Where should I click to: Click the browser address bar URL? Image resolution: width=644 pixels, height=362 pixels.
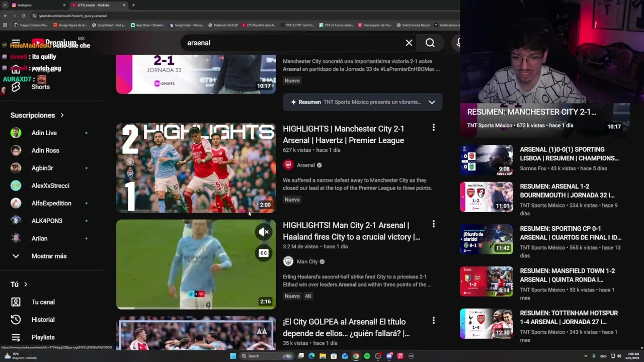73,16
